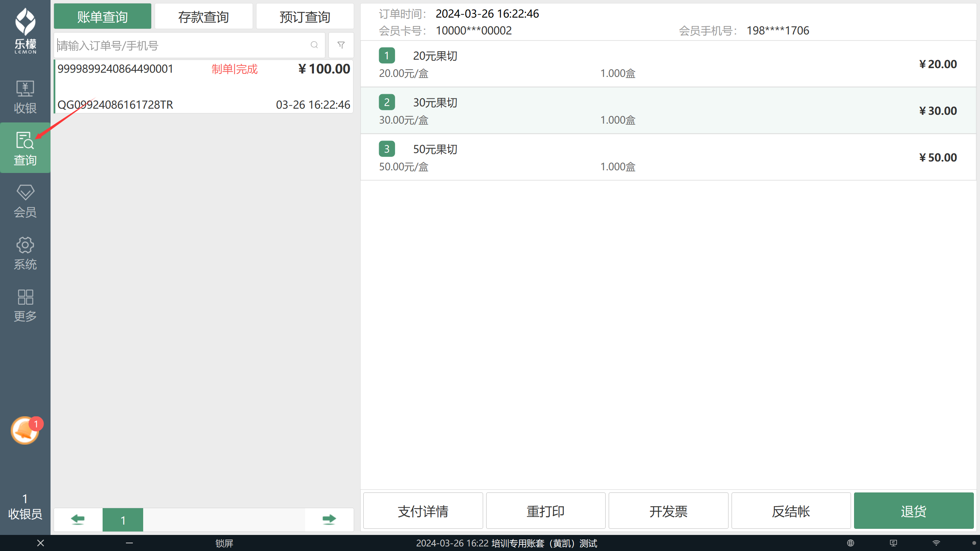This screenshot has height=551, width=980.
Task: Switch to the 存款查询 tab
Action: [x=204, y=16]
